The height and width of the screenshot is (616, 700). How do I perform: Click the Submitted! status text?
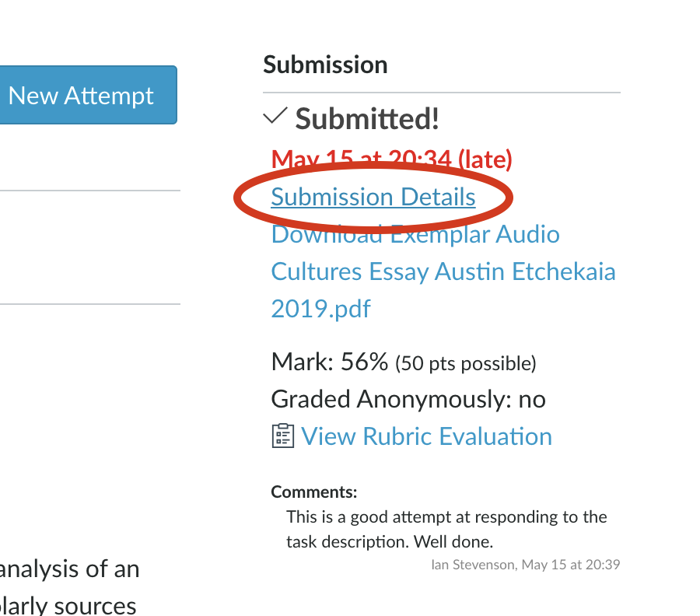coord(367,118)
